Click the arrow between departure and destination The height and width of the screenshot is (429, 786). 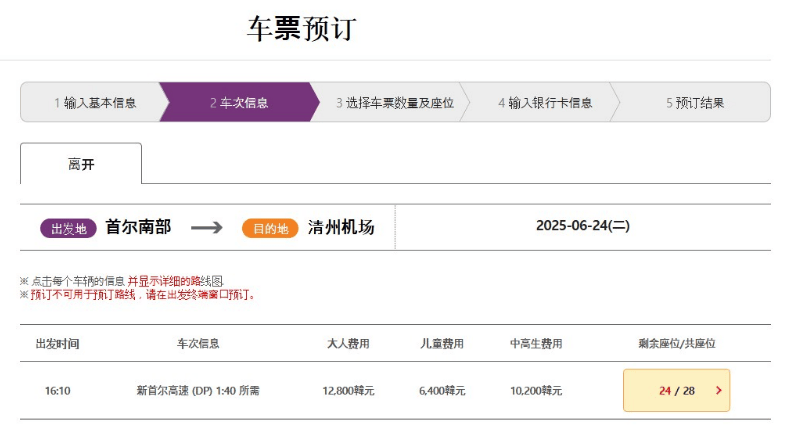click(207, 228)
